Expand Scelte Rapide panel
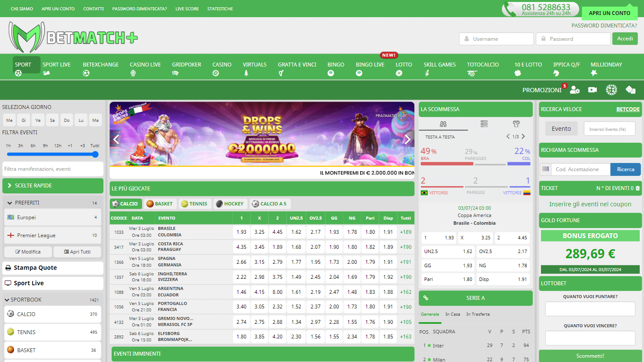This screenshot has height=362, width=644. [53, 186]
